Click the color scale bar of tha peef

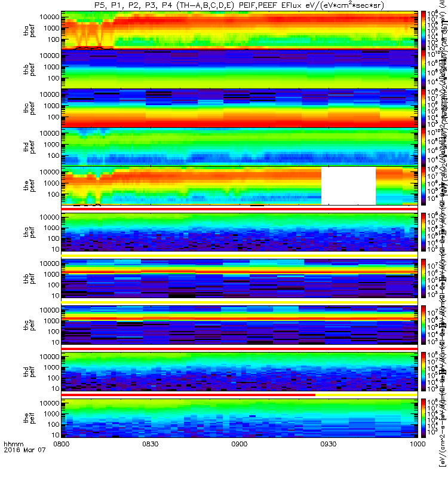pyautogui.click(x=424, y=30)
